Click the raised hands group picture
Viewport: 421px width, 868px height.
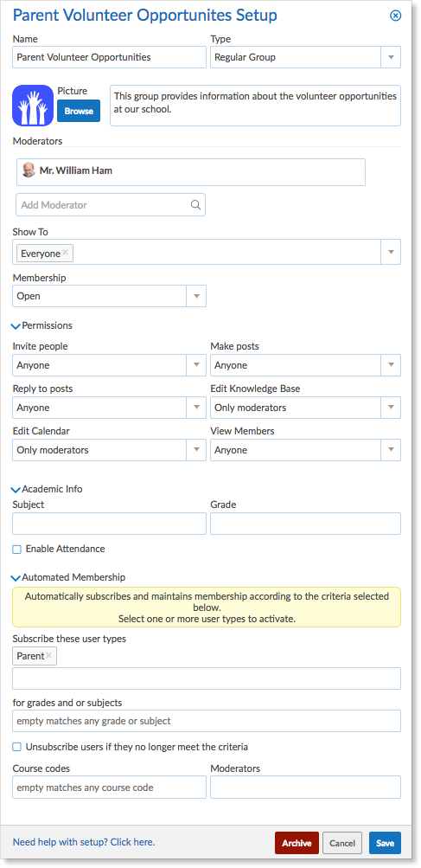click(x=33, y=106)
